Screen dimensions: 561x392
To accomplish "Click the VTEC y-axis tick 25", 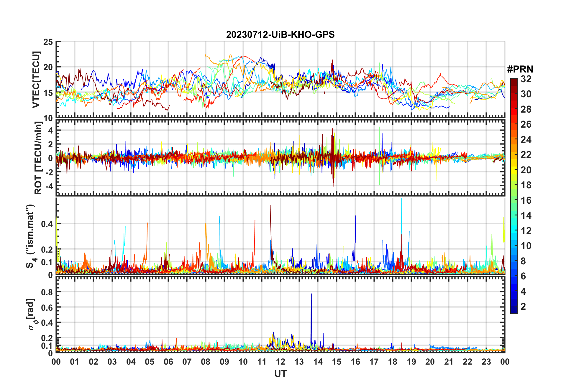I will click(x=48, y=42).
